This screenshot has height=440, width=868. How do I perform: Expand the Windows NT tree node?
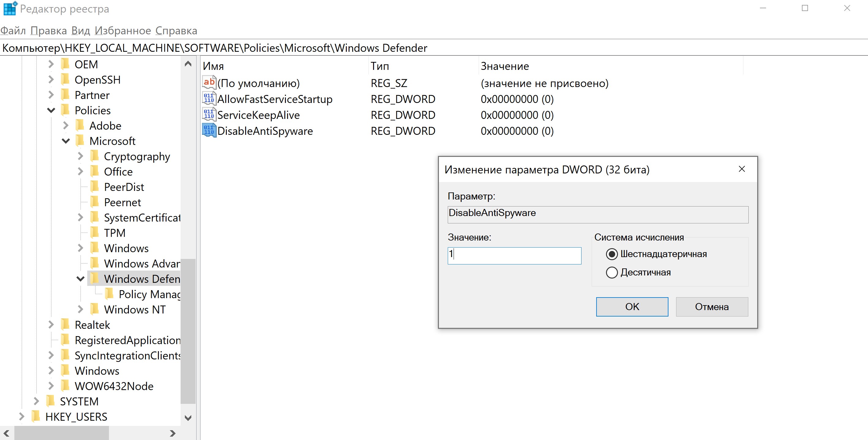[80, 309]
